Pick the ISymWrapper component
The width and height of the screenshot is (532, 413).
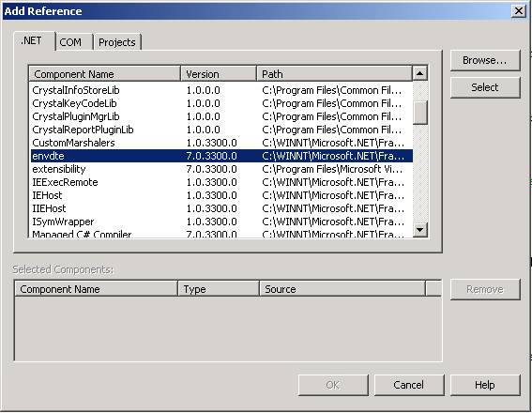click(x=221, y=222)
